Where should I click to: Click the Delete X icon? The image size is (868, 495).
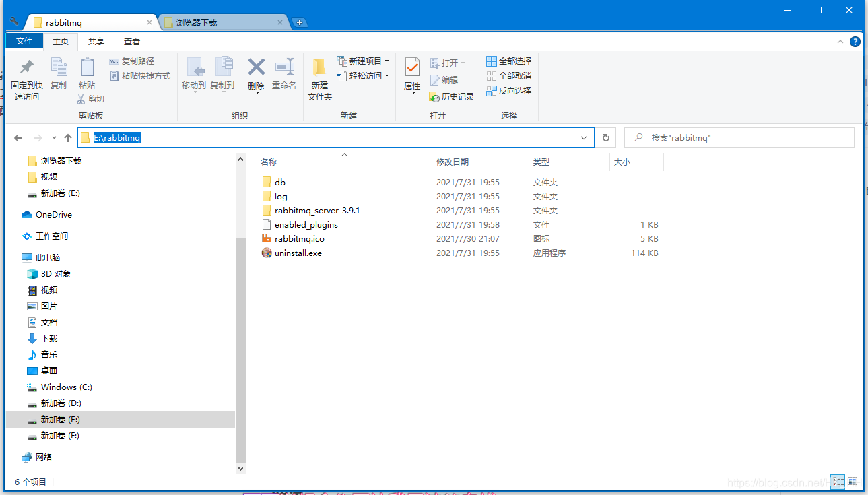coord(256,67)
